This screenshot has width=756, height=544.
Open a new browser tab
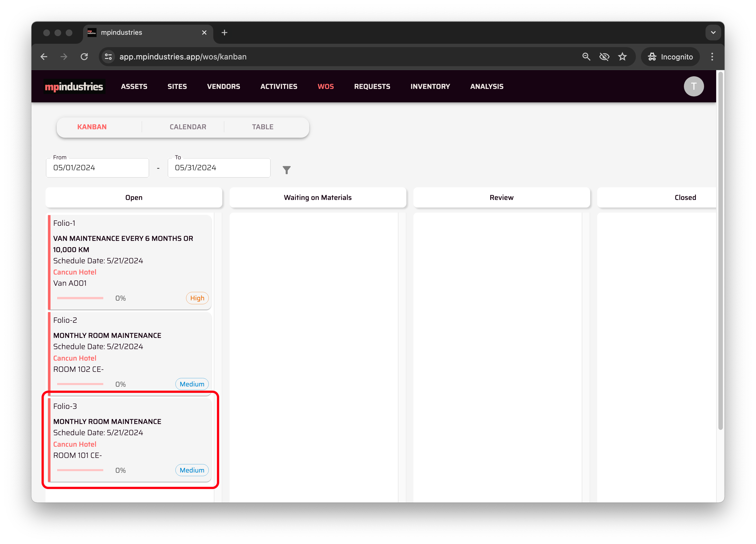tap(224, 33)
